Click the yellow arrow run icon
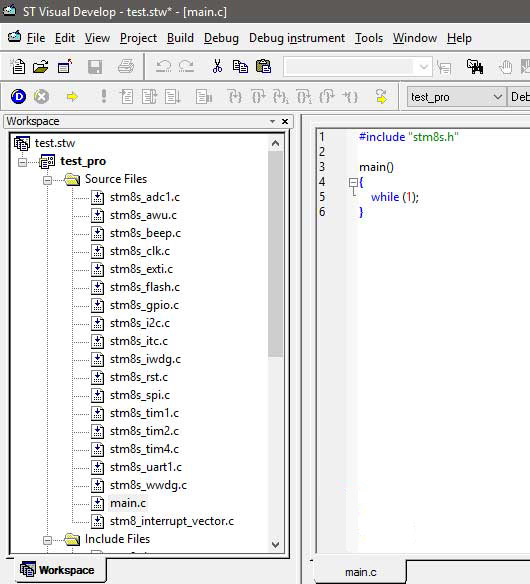530x584 pixels. 72,97
